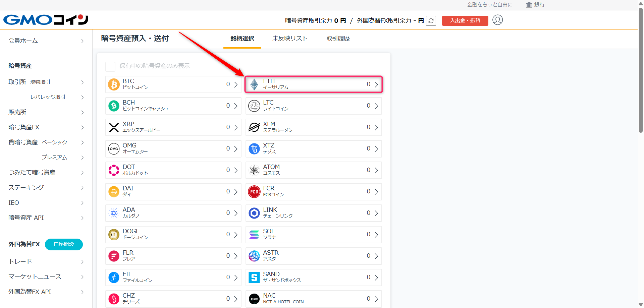Expand the 会員ホーム sidebar chevron
This screenshot has height=308, width=644.
(83, 41)
